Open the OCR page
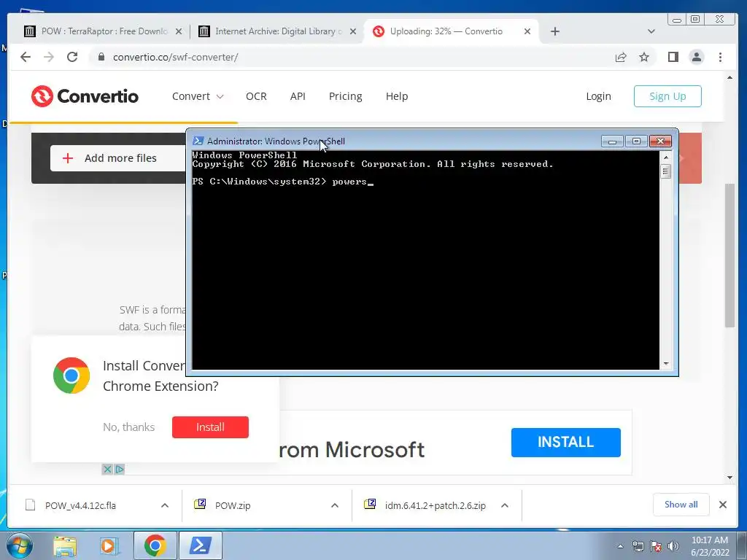Viewport: 747px width, 560px height. [256, 96]
